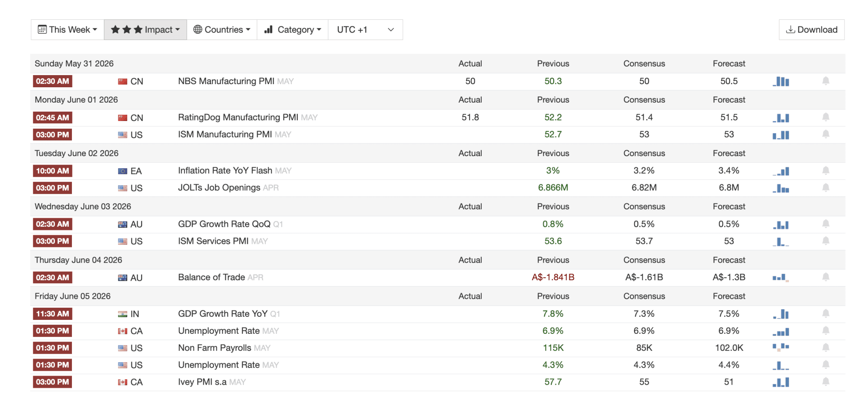Open the Category filter menu
868x404 pixels.
coord(292,30)
